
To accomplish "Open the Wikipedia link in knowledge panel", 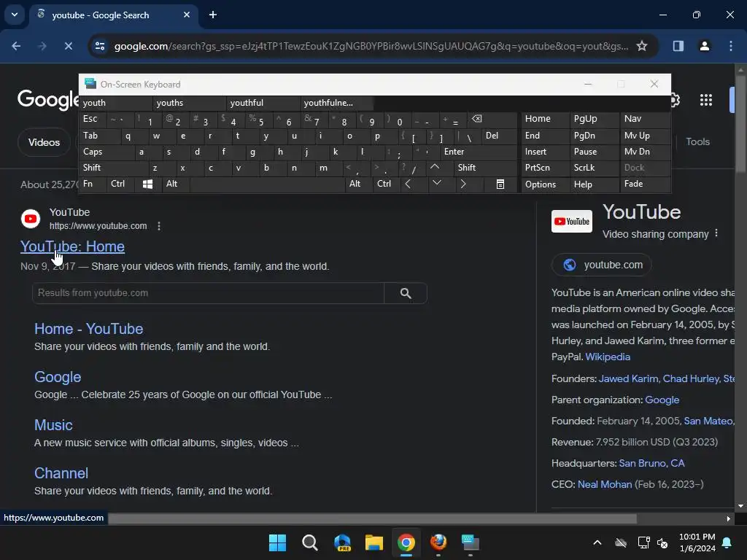I will 608,357.
